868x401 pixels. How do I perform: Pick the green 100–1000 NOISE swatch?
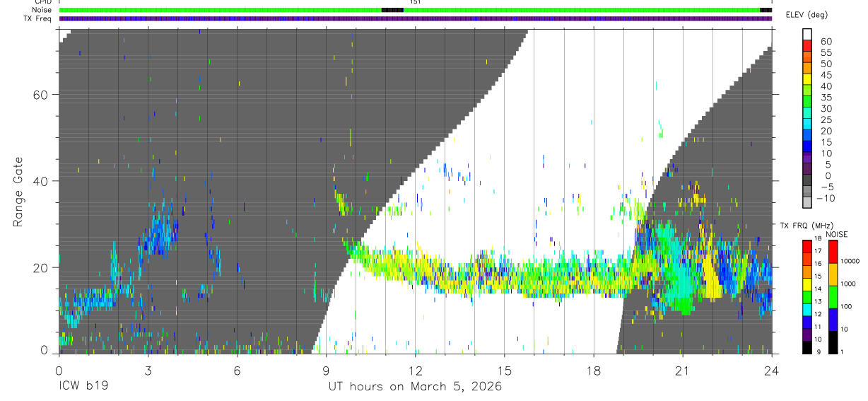pyautogui.click(x=832, y=297)
